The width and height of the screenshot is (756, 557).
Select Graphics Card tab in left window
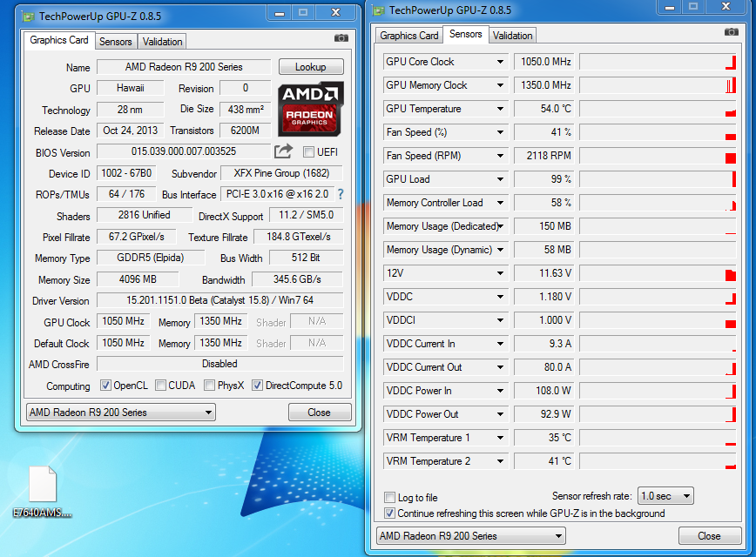point(59,40)
